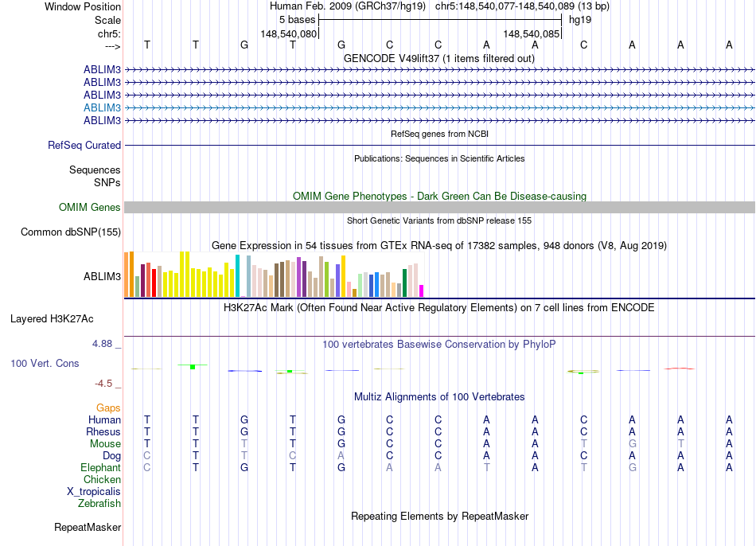756x546 pixels.
Task: Select the OMIM Genes track label
Action: (x=90, y=208)
